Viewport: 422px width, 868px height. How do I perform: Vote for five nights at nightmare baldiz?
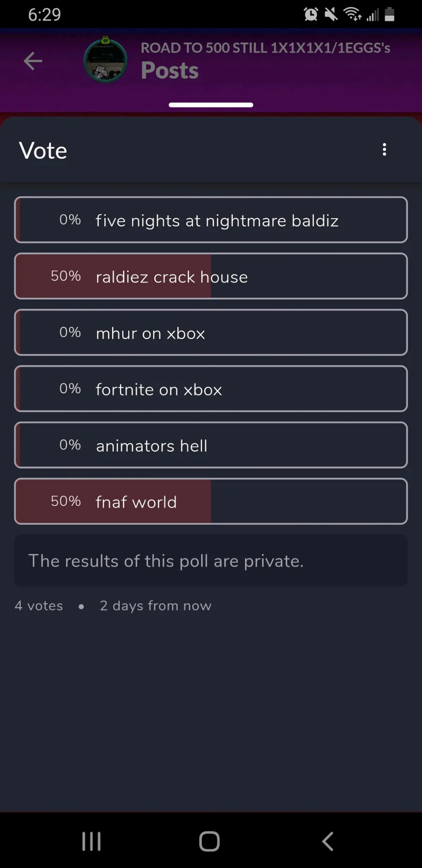click(211, 220)
